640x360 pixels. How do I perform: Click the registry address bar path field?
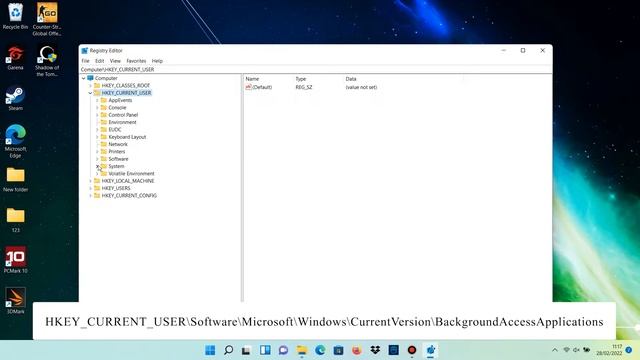pyautogui.click(x=316, y=69)
